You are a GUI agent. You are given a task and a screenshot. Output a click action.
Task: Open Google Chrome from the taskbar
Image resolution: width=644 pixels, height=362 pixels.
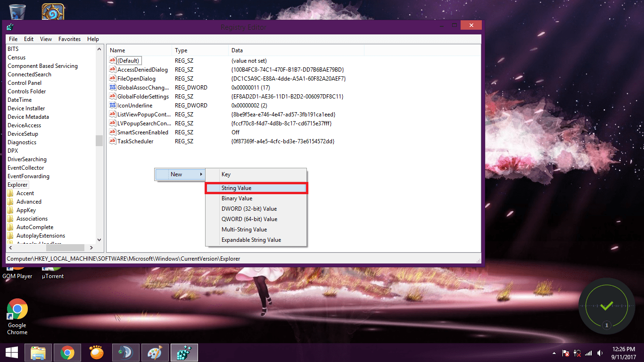(67, 352)
